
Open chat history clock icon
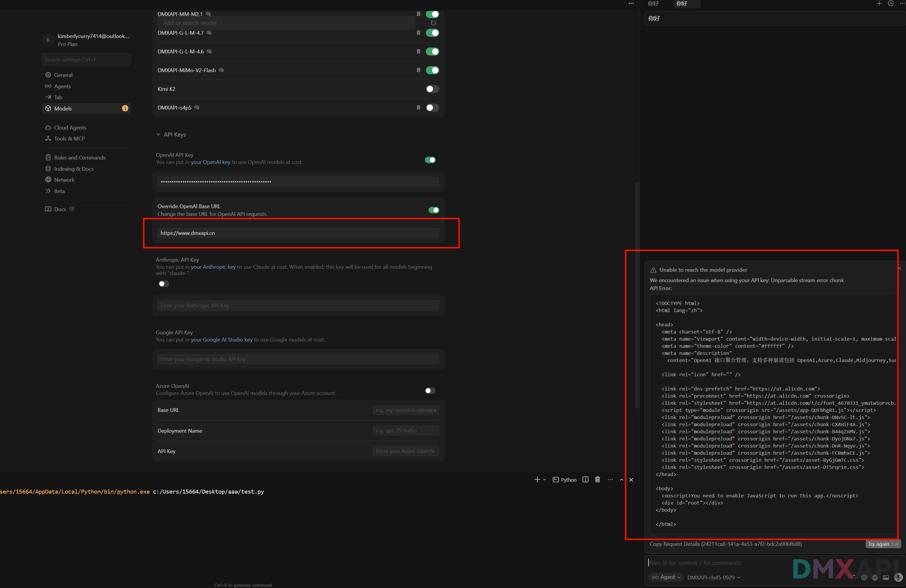pyautogui.click(x=891, y=4)
